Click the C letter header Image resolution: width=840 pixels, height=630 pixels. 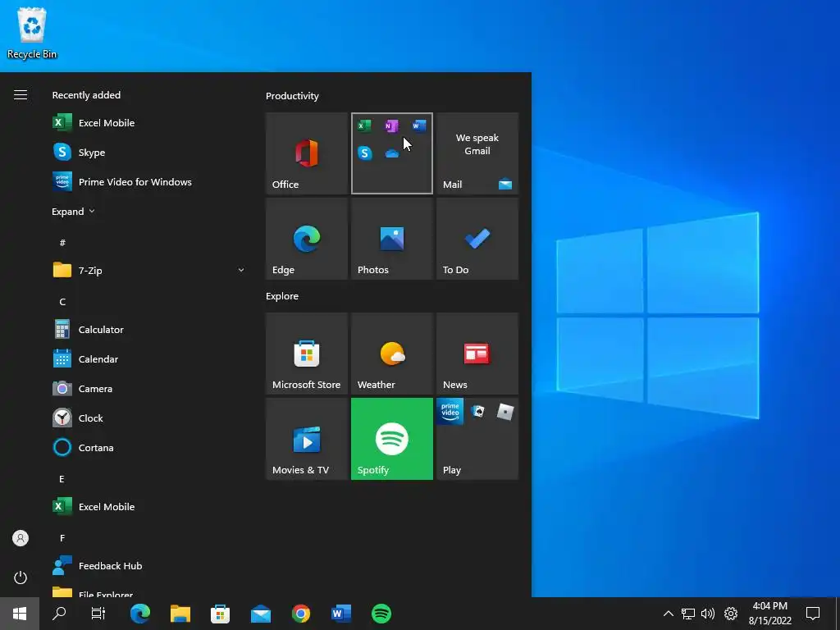coord(62,302)
